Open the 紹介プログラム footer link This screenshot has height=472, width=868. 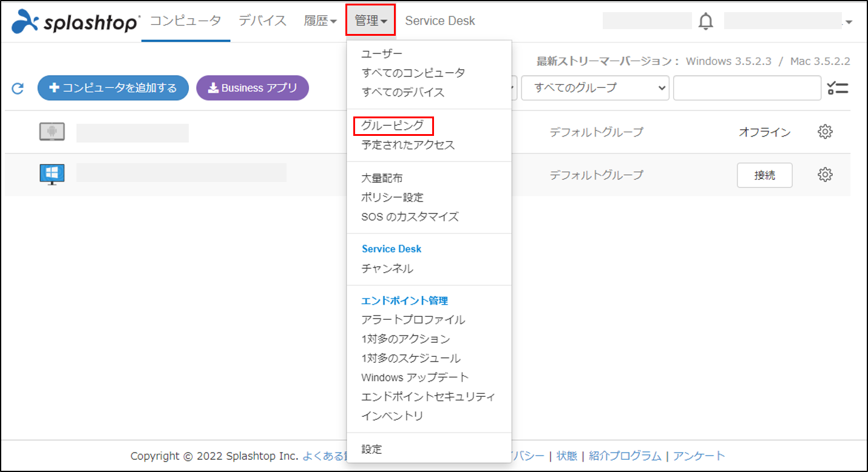(x=625, y=456)
